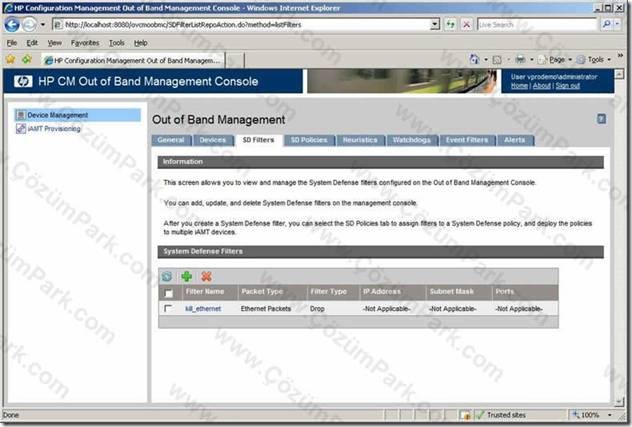Expand the address bar history dropdown
Screen dimensions: 632x427
coord(435,25)
